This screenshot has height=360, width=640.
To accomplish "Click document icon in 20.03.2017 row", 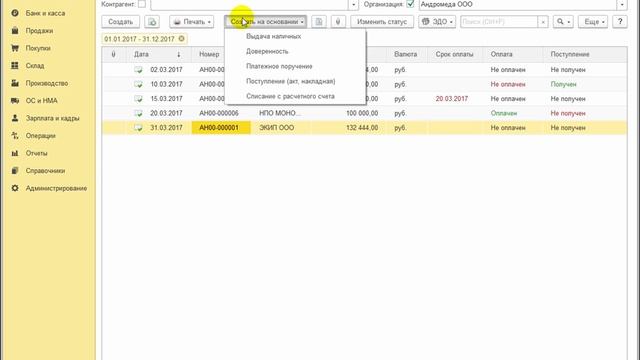I will tap(138, 113).
